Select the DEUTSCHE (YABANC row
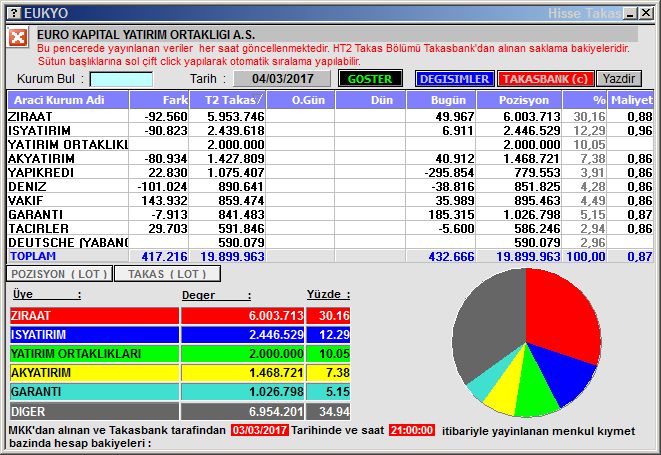 (330, 242)
